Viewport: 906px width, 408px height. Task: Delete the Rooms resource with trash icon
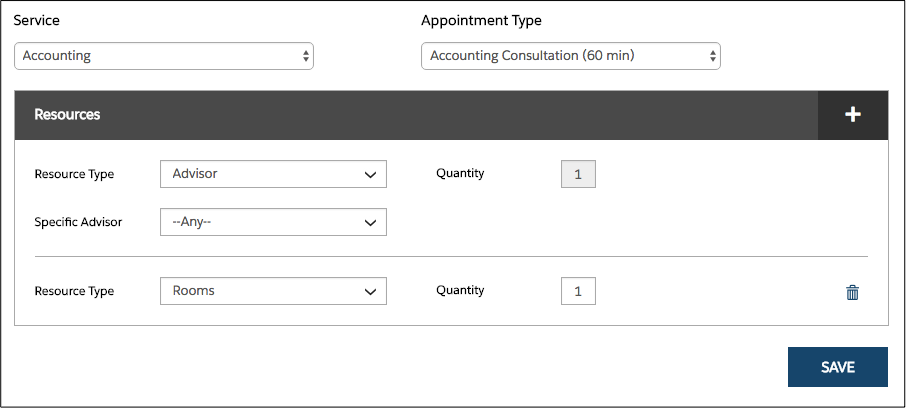[x=852, y=292]
